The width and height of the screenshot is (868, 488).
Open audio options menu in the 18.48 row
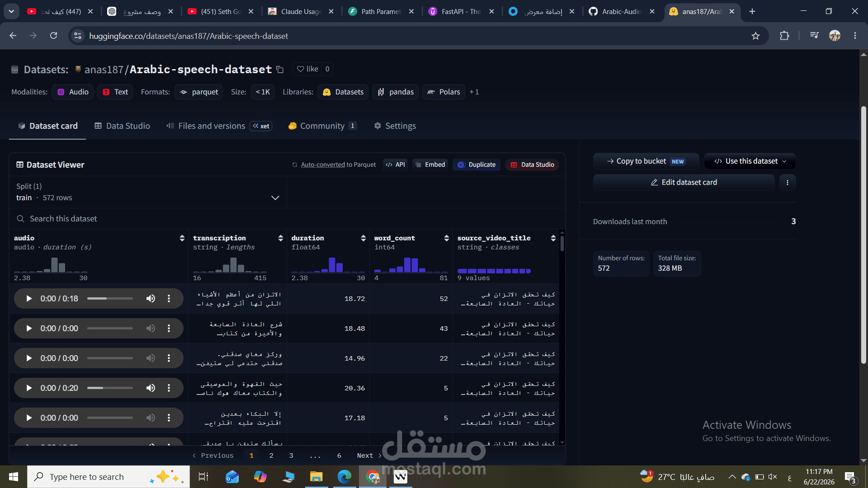pos(169,328)
